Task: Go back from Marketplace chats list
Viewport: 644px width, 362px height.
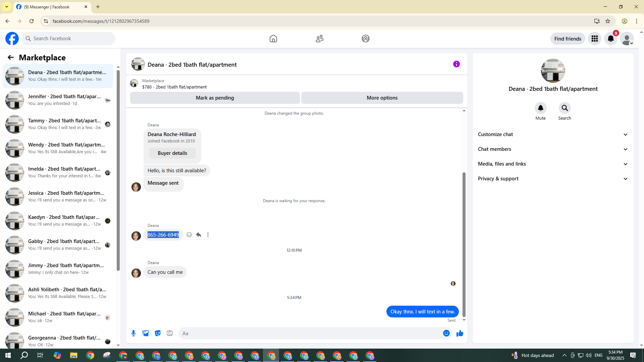Action: coord(11,57)
